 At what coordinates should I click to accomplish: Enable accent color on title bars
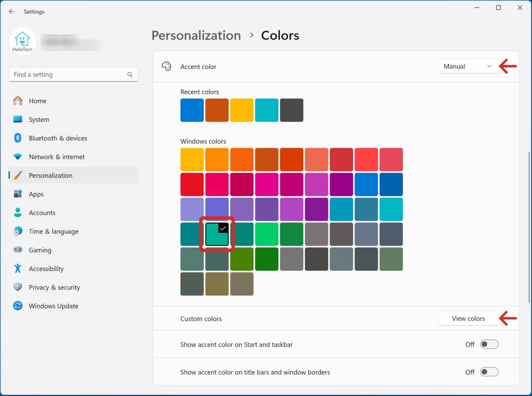489,372
